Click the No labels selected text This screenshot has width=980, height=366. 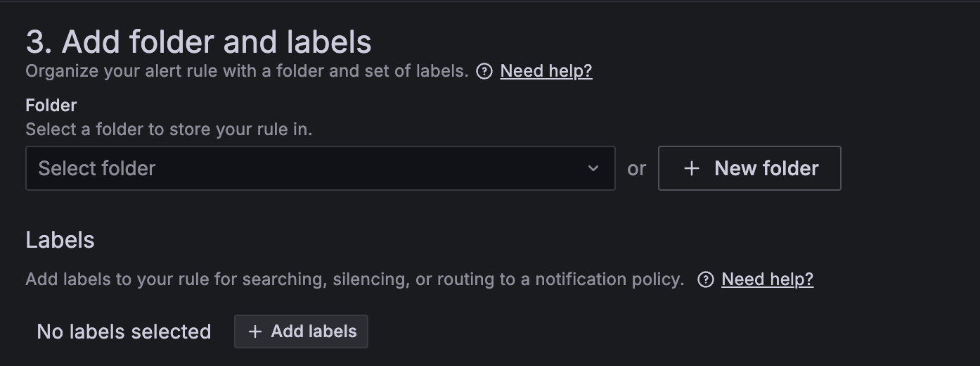[x=124, y=332]
